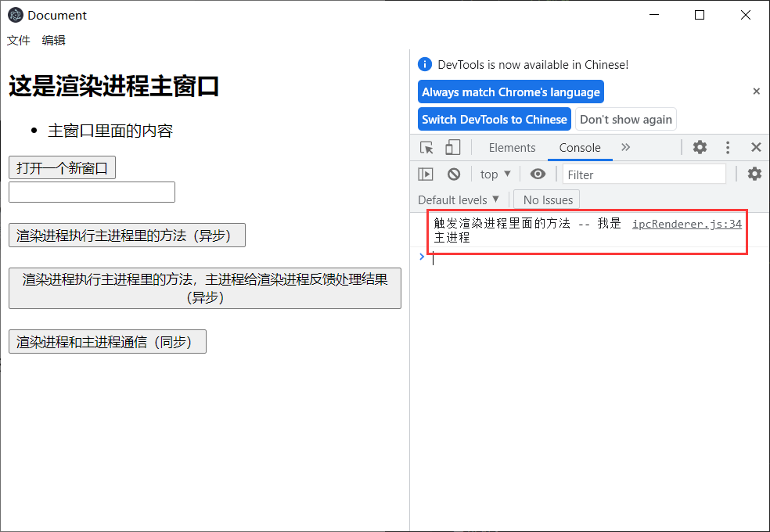Image resolution: width=770 pixels, height=532 pixels.
Task: Create a live expression with the eye icon
Action: pos(538,174)
